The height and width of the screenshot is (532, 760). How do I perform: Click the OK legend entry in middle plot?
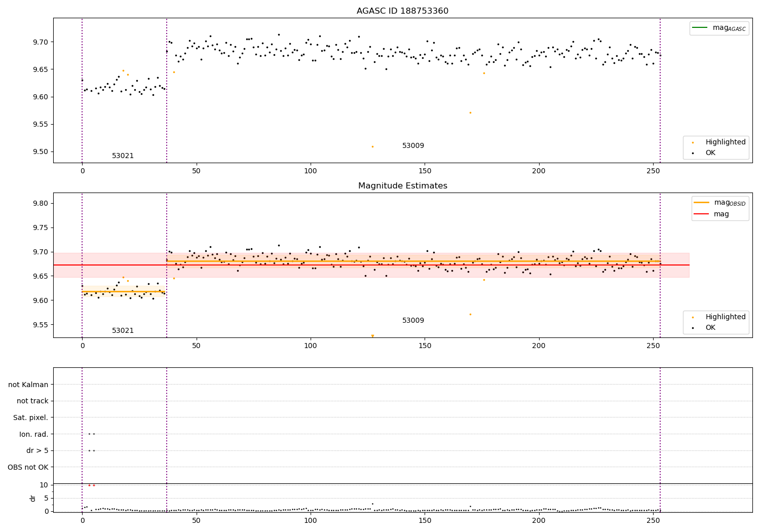pos(704,328)
